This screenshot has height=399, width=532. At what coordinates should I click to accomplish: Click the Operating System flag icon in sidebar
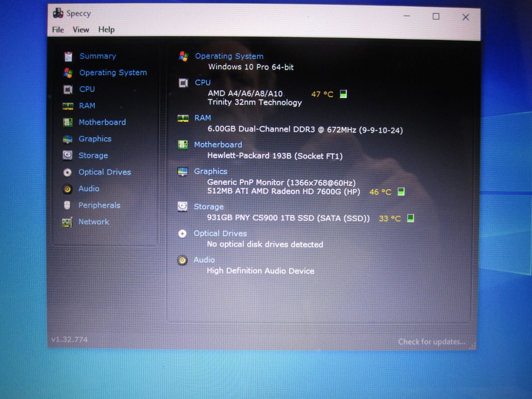tap(68, 73)
